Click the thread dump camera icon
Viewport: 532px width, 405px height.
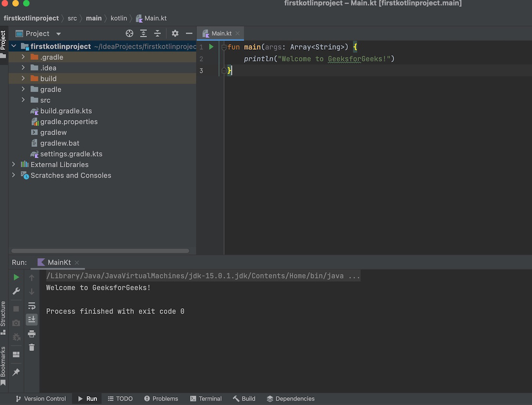point(16,323)
